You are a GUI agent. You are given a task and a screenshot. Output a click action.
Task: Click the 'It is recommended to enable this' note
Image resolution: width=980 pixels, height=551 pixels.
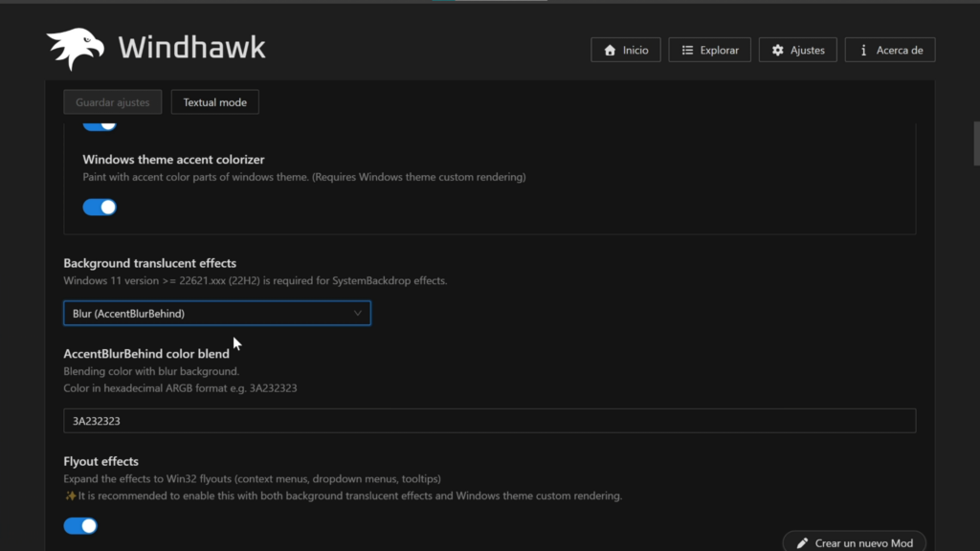[344, 496]
